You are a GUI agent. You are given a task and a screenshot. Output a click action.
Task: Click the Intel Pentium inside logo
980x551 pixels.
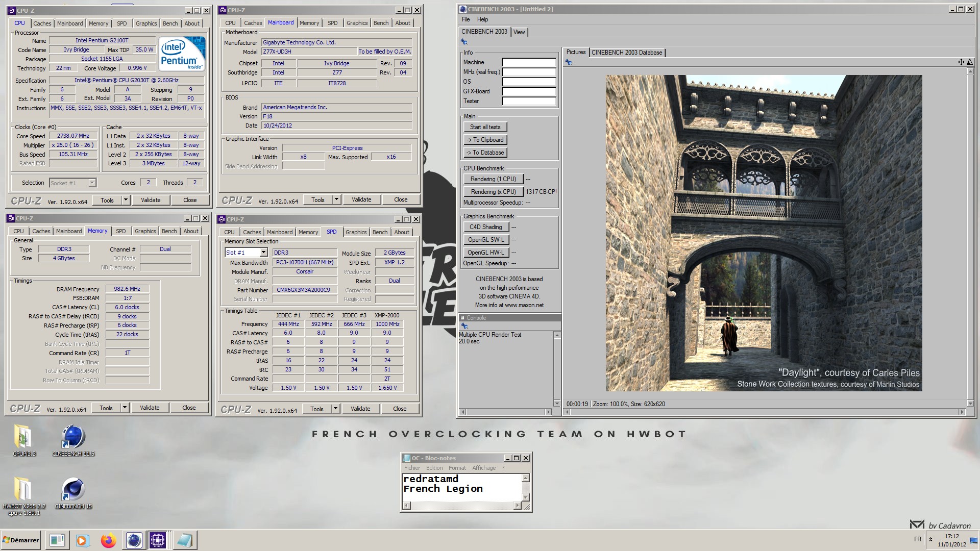[x=182, y=54]
